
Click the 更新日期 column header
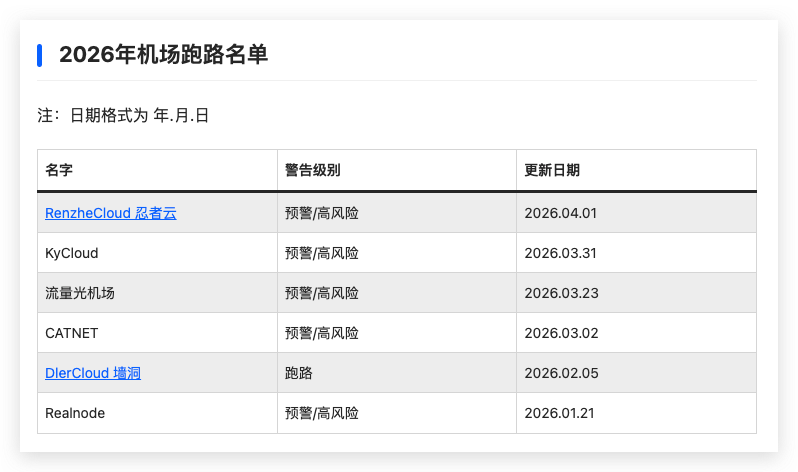[x=552, y=170]
